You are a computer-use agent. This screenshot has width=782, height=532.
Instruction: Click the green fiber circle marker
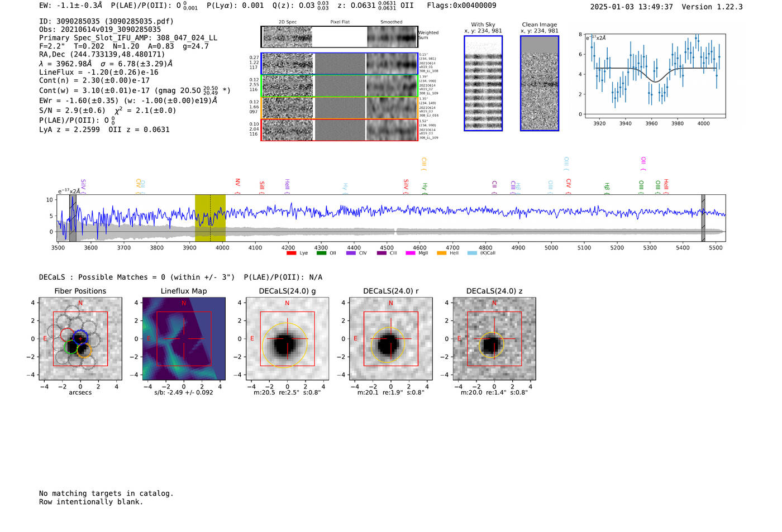point(70,347)
